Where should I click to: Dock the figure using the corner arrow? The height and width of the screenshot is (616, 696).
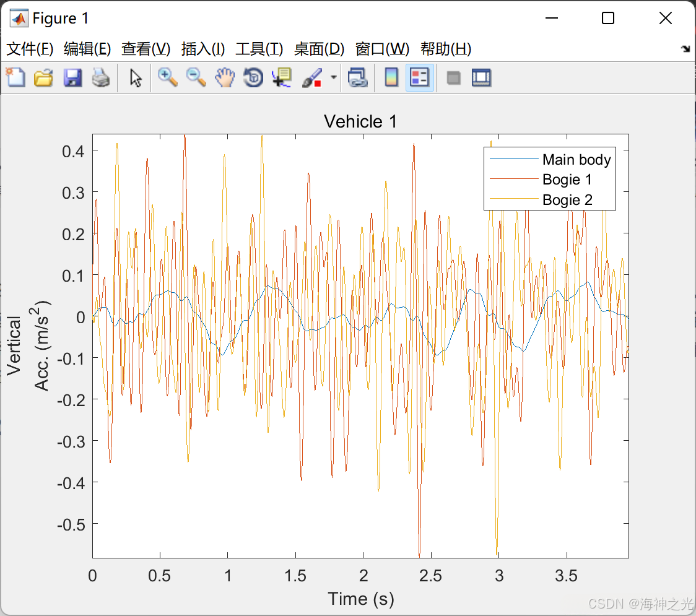click(685, 48)
